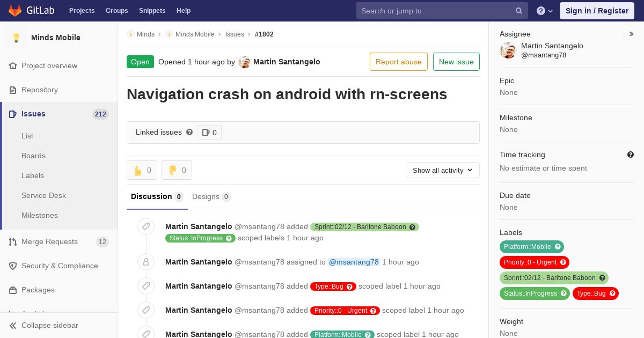This screenshot has height=338, width=644.
Task: Click the Open status badge
Action: (x=140, y=62)
